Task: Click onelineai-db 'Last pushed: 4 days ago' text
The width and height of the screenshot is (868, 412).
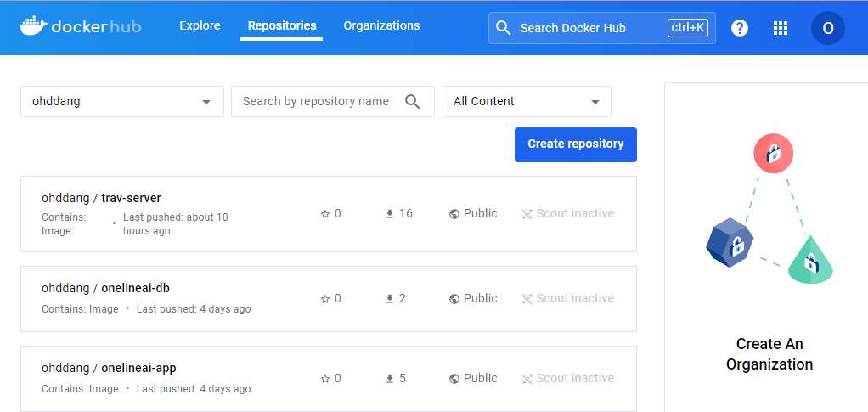Action: (x=194, y=309)
